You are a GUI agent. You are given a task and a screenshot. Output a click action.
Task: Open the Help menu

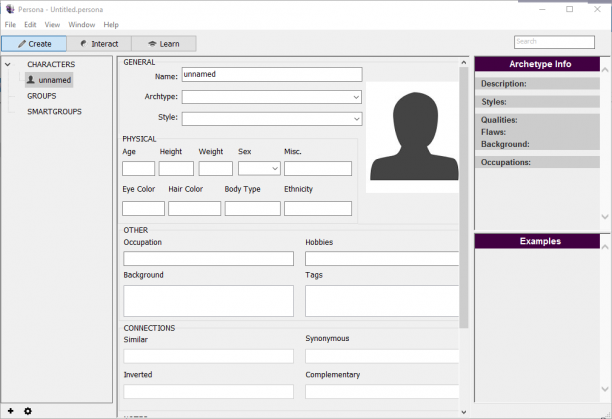click(x=111, y=25)
